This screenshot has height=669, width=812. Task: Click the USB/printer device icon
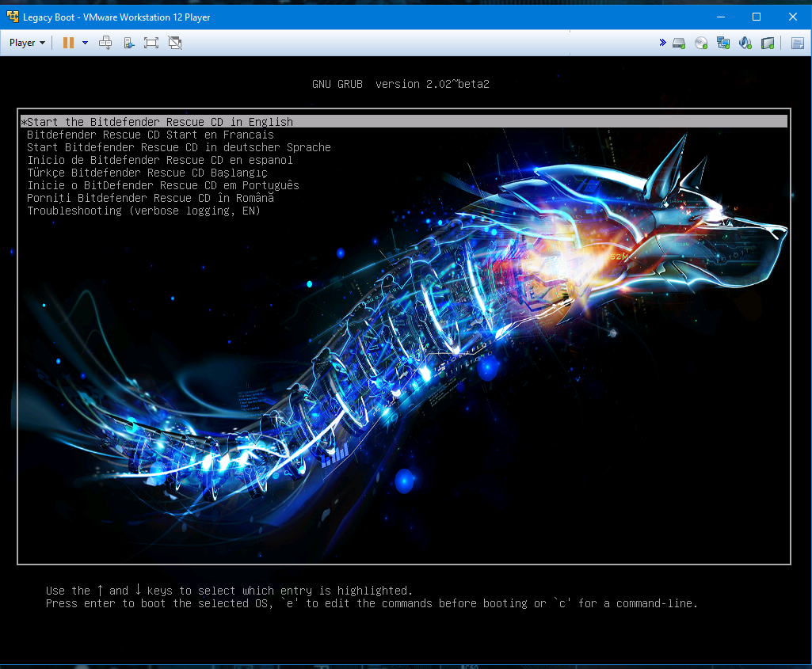tap(768, 43)
